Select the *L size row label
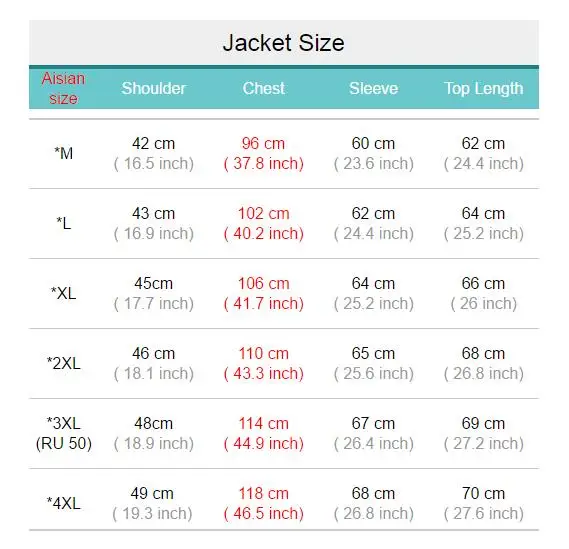This screenshot has width=569, height=549. (64, 223)
